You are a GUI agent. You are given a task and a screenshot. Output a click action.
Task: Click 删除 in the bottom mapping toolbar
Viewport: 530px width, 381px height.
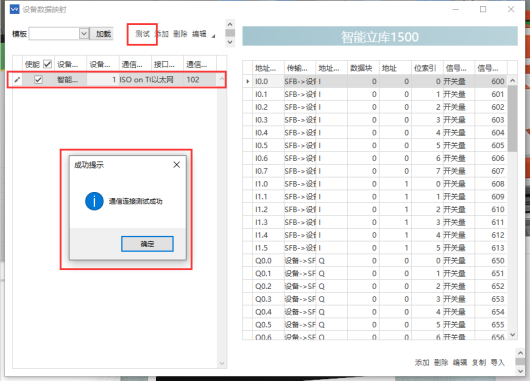[x=441, y=362]
